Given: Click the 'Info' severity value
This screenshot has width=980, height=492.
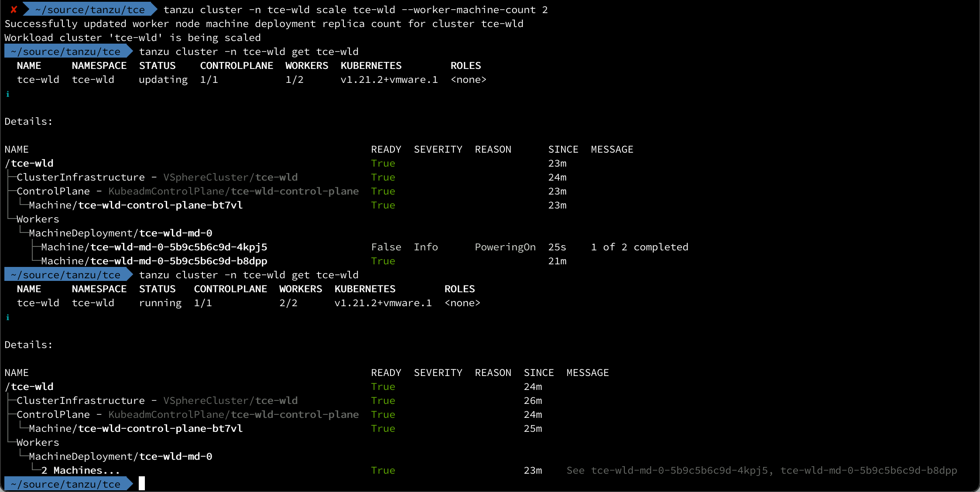Looking at the screenshot, I should (x=426, y=247).
